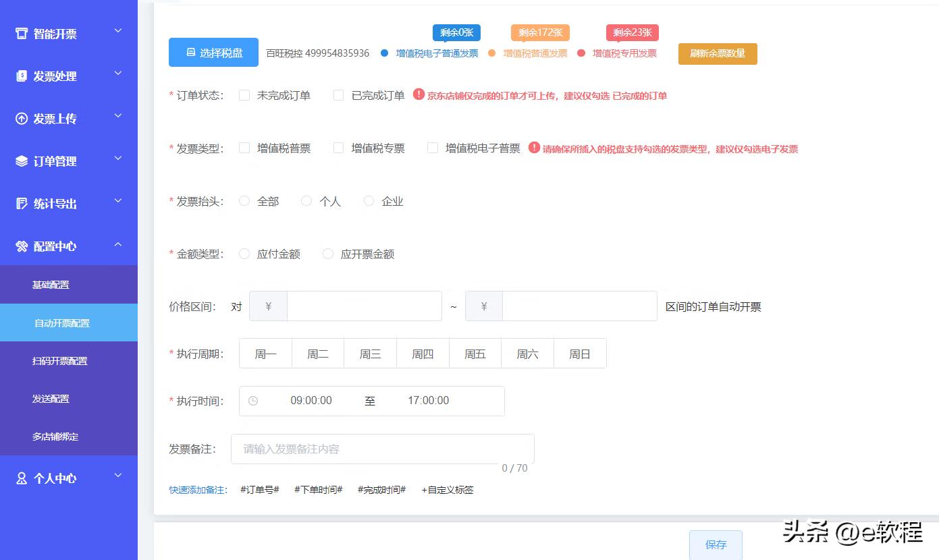Check the 增值税电子普票 invoice type

click(432, 148)
